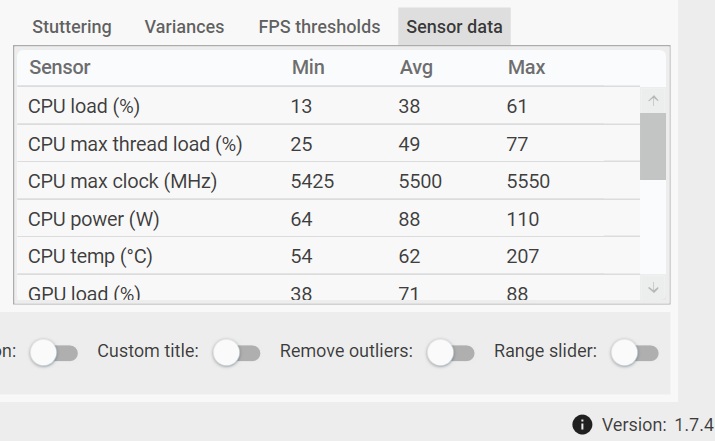The image size is (715, 441).
Task: Click the sensor table scrollbar thumb
Action: click(653, 146)
